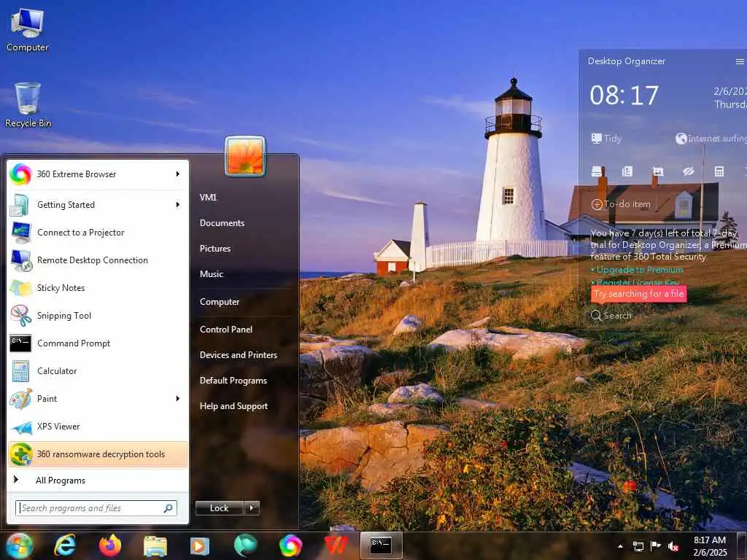This screenshot has width=747, height=560.
Task: Click the Try searching for a file tooltip
Action: pos(639,294)
